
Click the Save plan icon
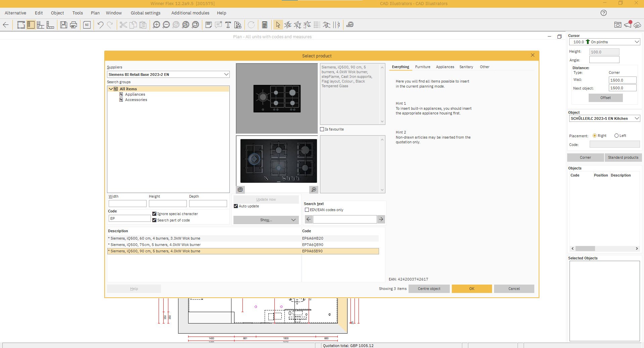(x=63, y=24)
